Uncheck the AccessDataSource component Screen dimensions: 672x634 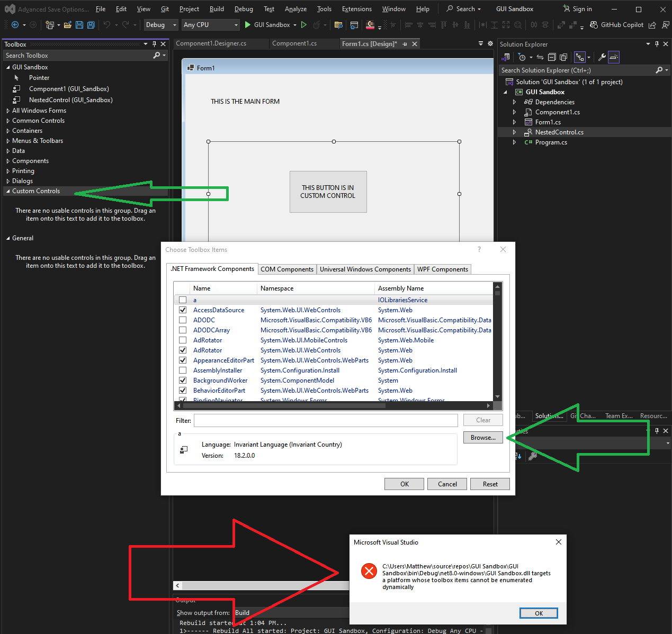183,310
